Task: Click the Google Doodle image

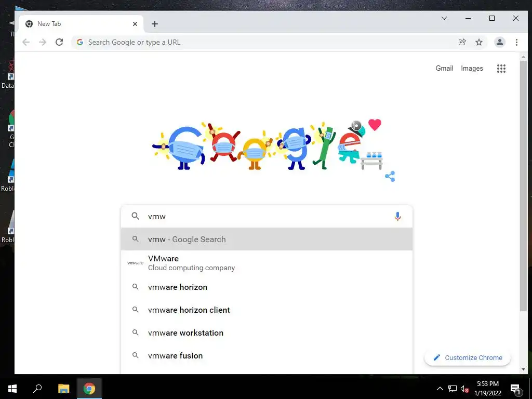Action: click(268, 145)
